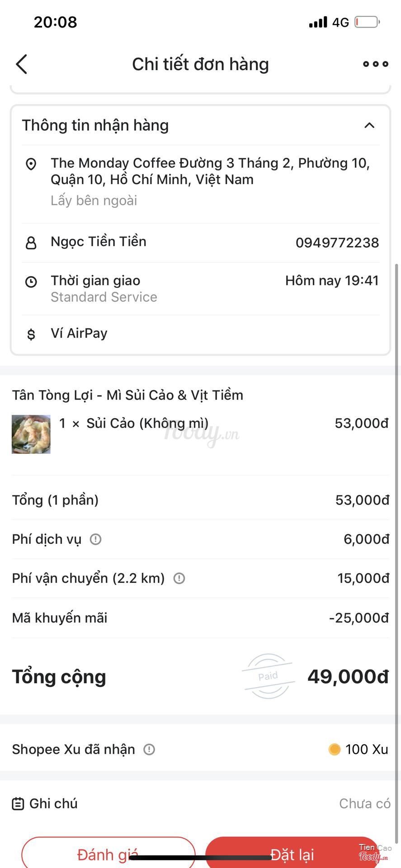The width and height of the screenshot is (401, 868).
Task: Tap the Ví AirPay payment row
Action: (79, 334)
